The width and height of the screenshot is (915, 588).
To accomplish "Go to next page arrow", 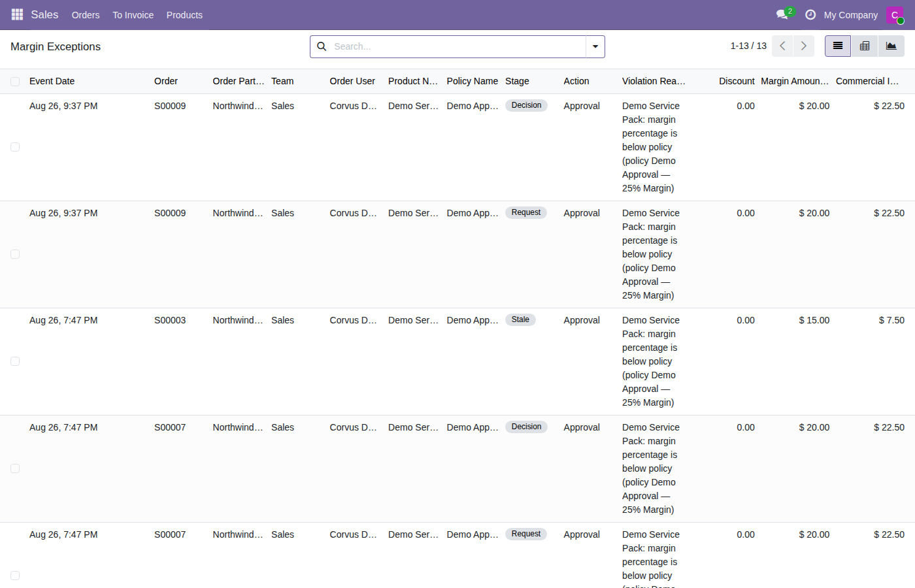I will [x=804, y=46].
